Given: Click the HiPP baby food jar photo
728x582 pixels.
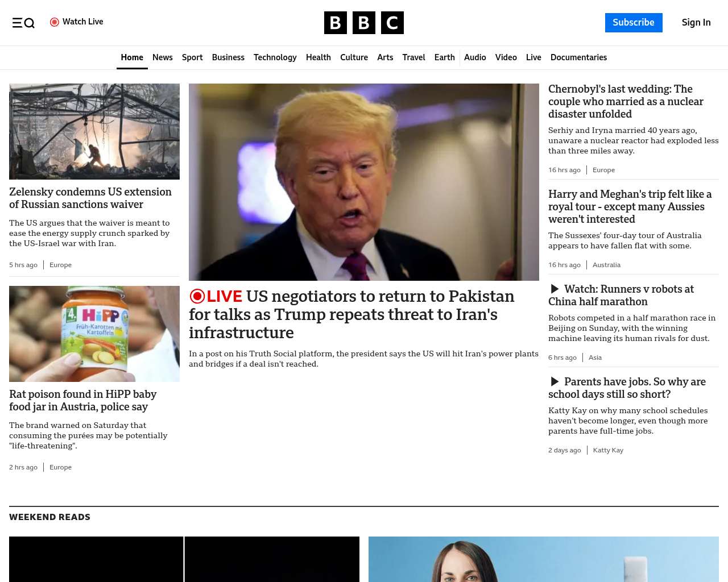Looking at the screenshot, I should coord(94,334).
